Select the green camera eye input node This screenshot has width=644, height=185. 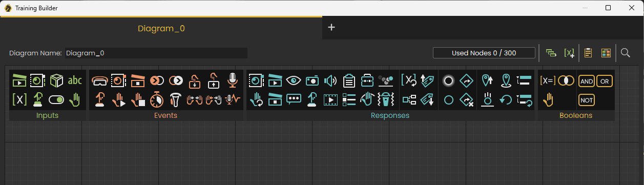point(37,80)
